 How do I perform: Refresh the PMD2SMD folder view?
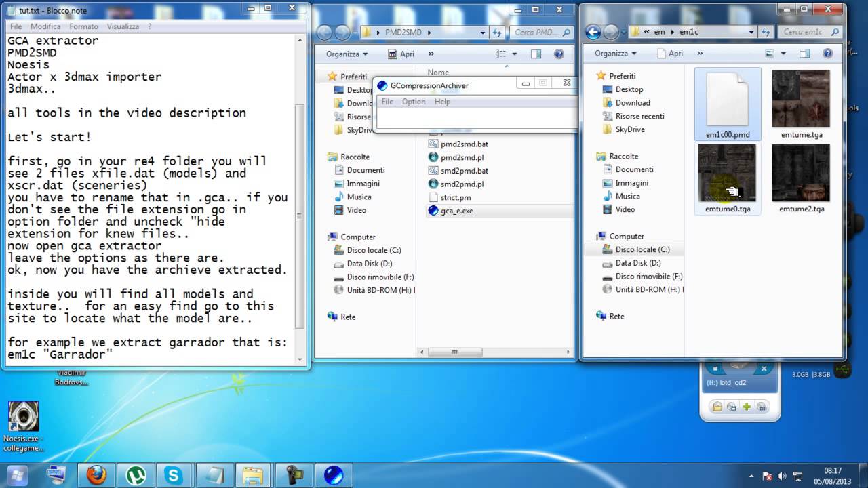pyautogui.click(x=497, y=32)
